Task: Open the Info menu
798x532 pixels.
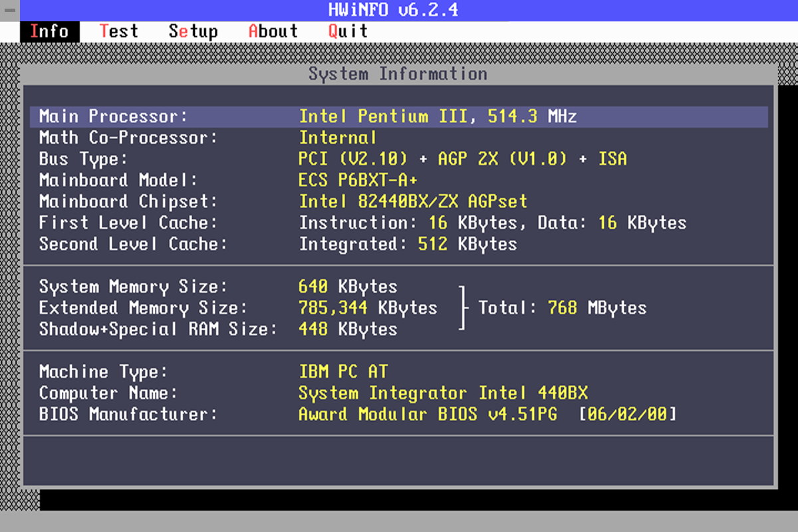Action: (49, 31)
